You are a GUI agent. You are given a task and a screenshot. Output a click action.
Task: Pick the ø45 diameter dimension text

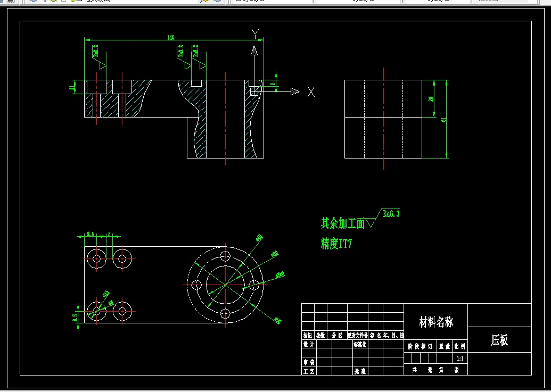pos(259,238)
